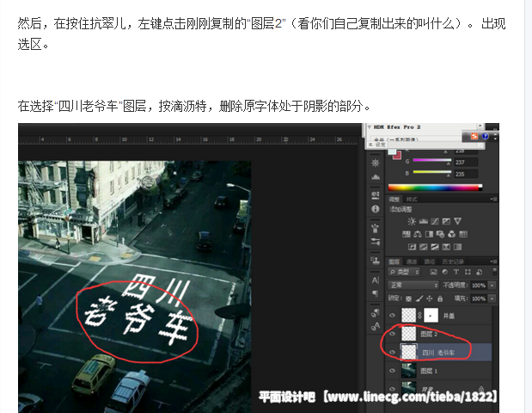Lock image pixels (brush lock icon)
The width and height of the screenshot is (532, 413).
(x=419, y=299)
